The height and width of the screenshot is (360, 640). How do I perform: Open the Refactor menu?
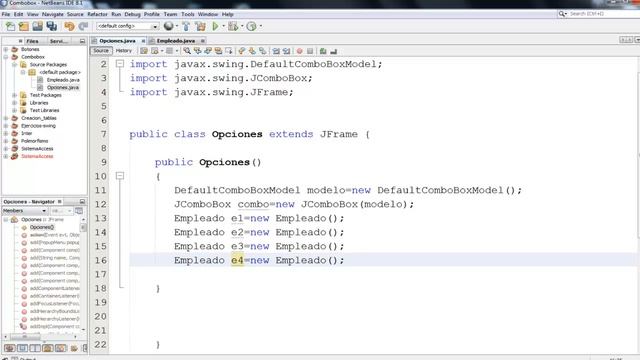(98, 14)
